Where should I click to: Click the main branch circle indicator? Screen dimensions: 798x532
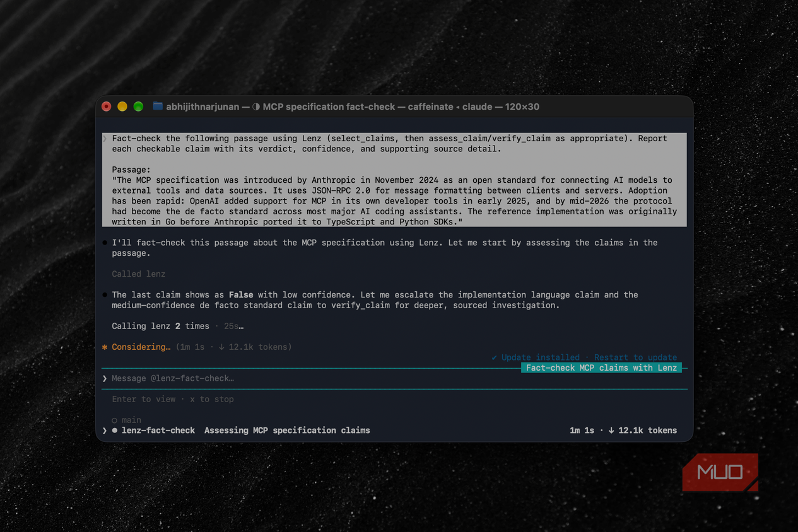point(115,420)
